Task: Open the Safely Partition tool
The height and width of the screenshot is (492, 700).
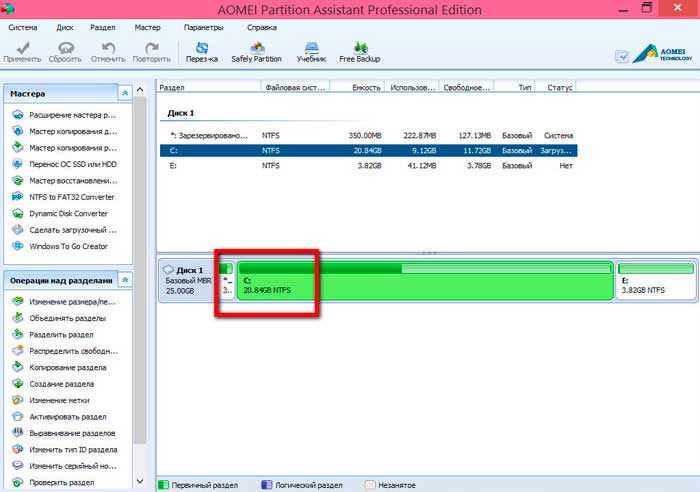Action: tap(257, 52)
